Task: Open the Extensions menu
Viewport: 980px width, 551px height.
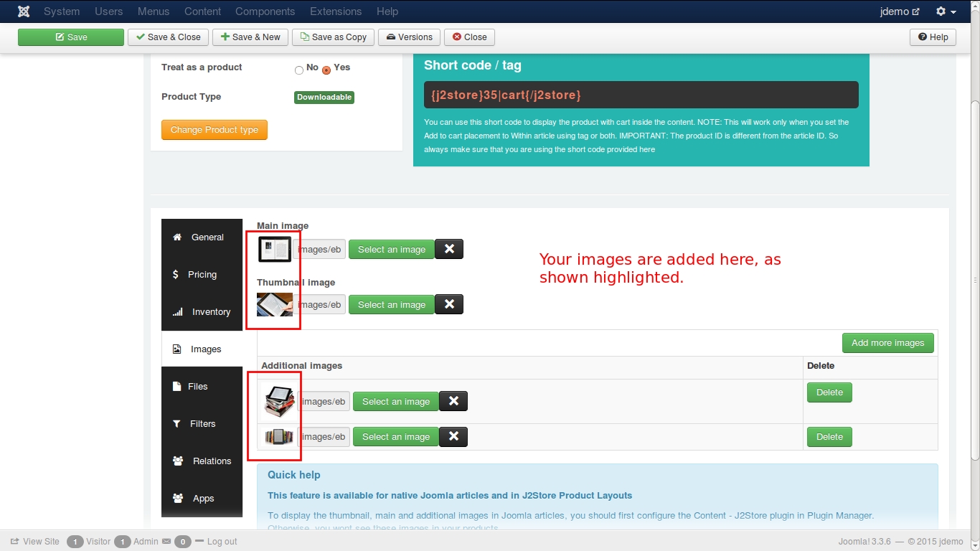Action: pos(336,11)
